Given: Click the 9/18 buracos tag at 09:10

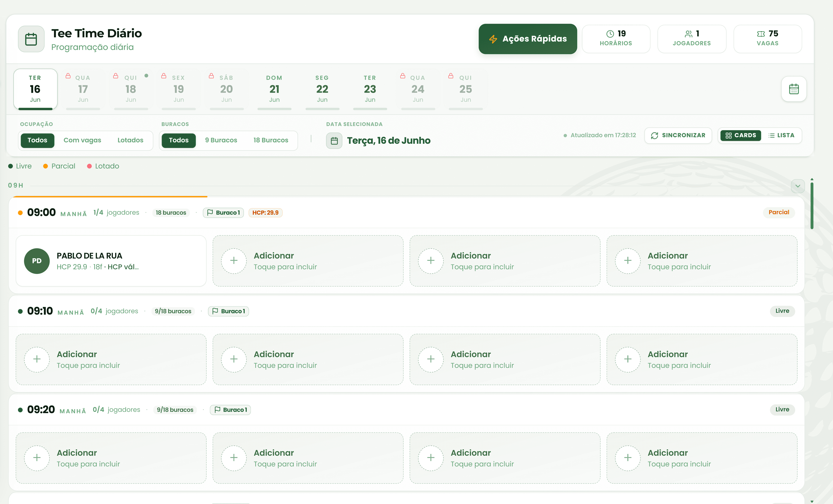Looking at the screenshot, I should click(x=173, y=311).
